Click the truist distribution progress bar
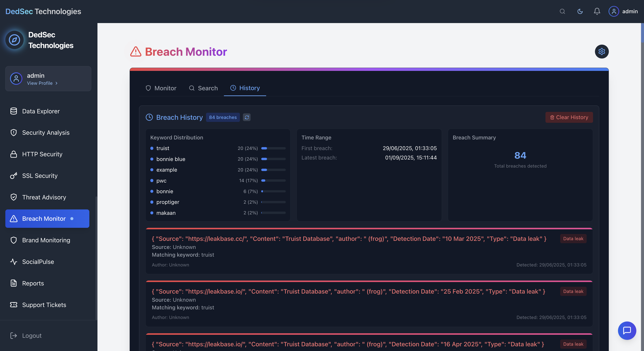The width and height of the screenshot is (644, 351). pyautogui.click(x=273, y=148)
